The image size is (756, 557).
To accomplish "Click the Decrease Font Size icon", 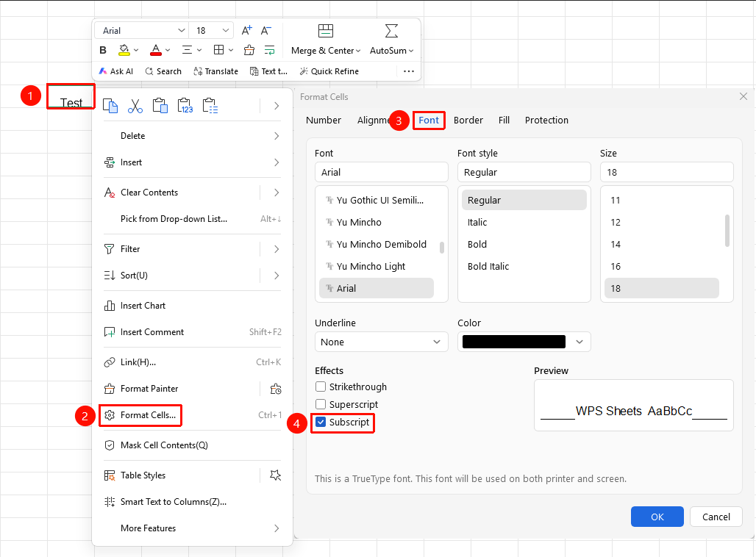I will pos(265,30).
